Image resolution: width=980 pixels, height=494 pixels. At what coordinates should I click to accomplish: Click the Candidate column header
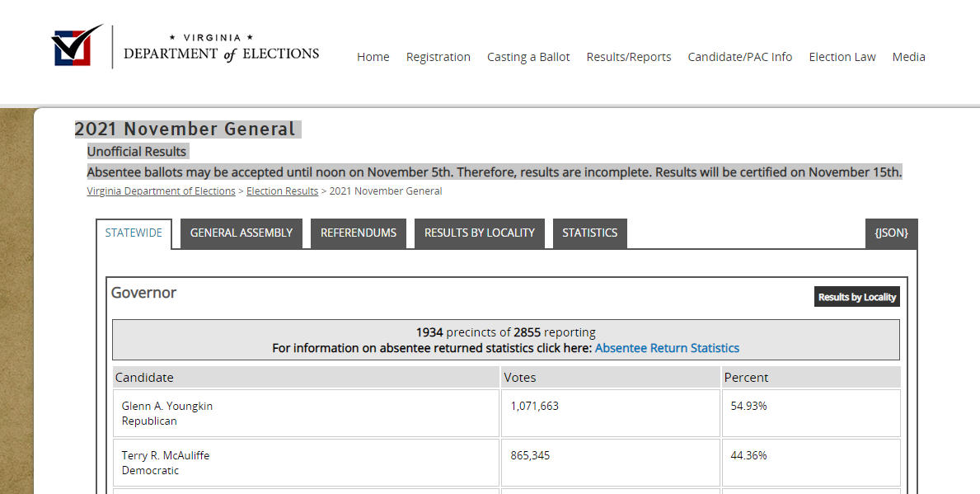tap(307, 377)
